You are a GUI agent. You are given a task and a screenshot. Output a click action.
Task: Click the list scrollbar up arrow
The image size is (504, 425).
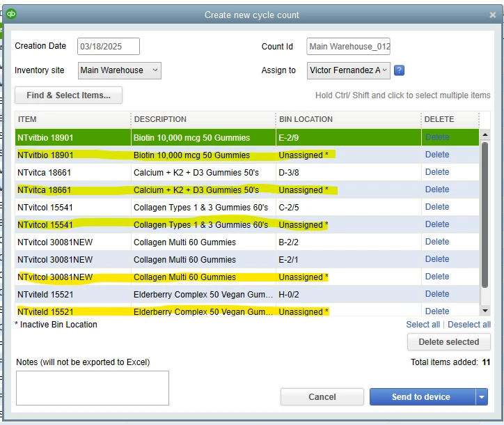pyautogui.click(x=485, y=134)
